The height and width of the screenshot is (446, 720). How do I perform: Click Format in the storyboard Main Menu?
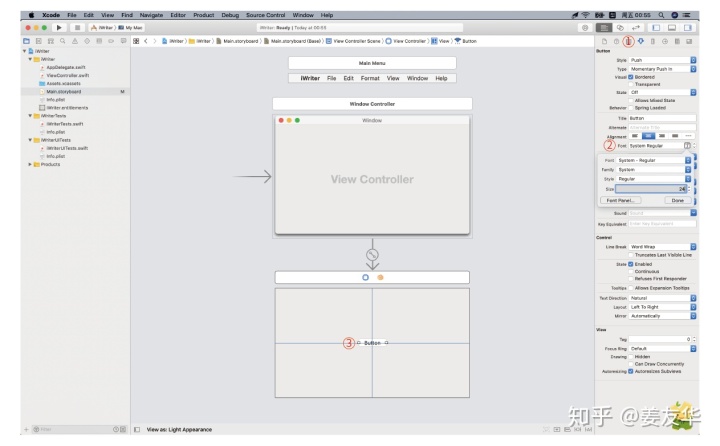[x=370, y=79]
